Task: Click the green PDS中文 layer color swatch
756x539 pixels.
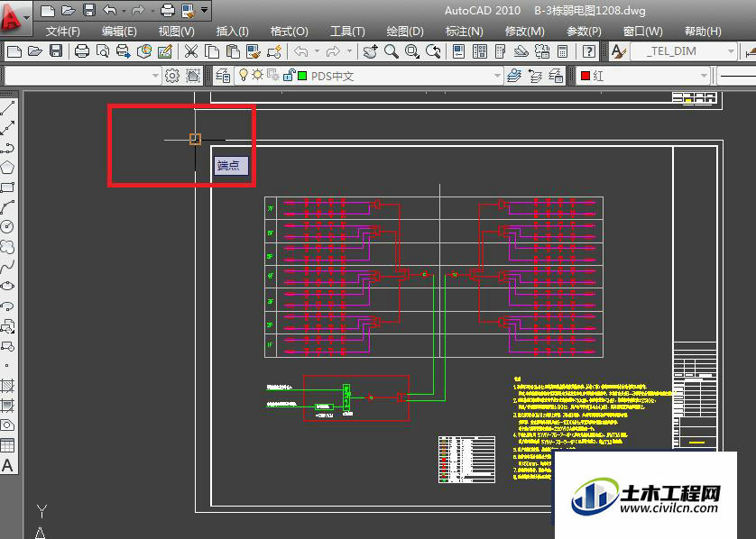Action: tap(302, 76)
